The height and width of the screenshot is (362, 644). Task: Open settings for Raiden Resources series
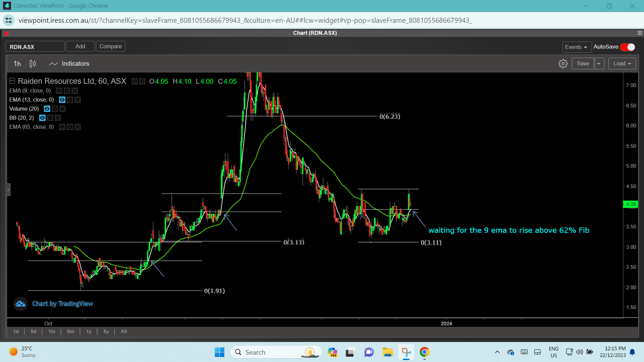[x=142, y=81]
